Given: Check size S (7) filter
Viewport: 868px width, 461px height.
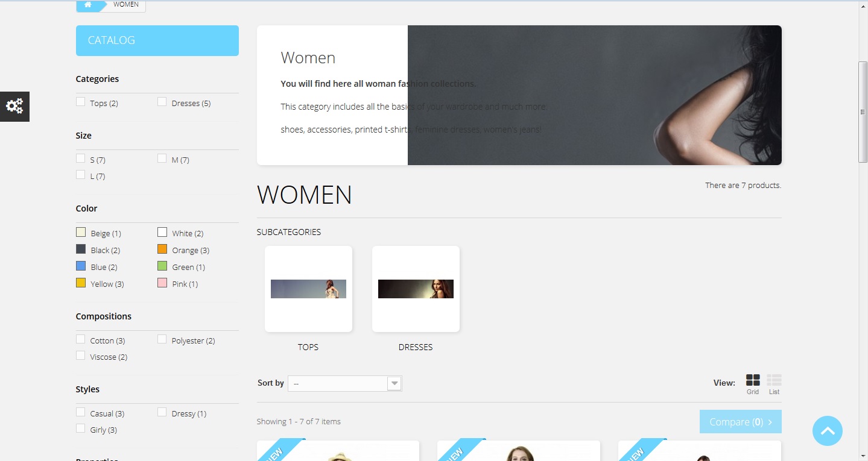Looking at the screenshot, I should (81, 158).
